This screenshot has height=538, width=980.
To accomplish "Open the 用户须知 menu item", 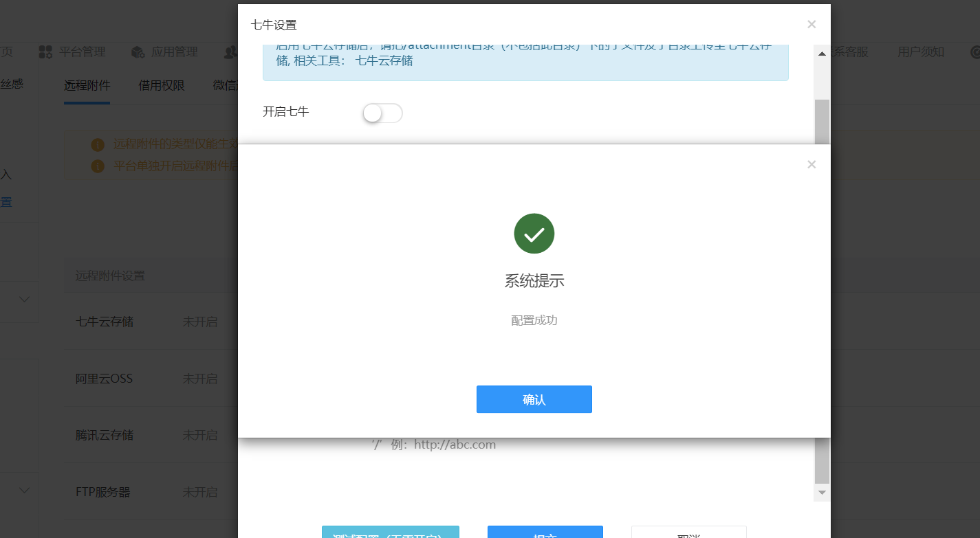I will [x=921, y=52].
